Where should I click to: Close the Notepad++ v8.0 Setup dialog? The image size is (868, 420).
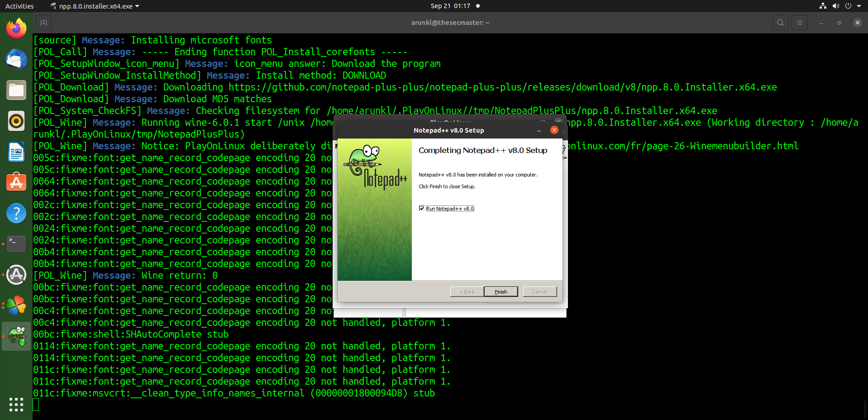tap(554, 130)
